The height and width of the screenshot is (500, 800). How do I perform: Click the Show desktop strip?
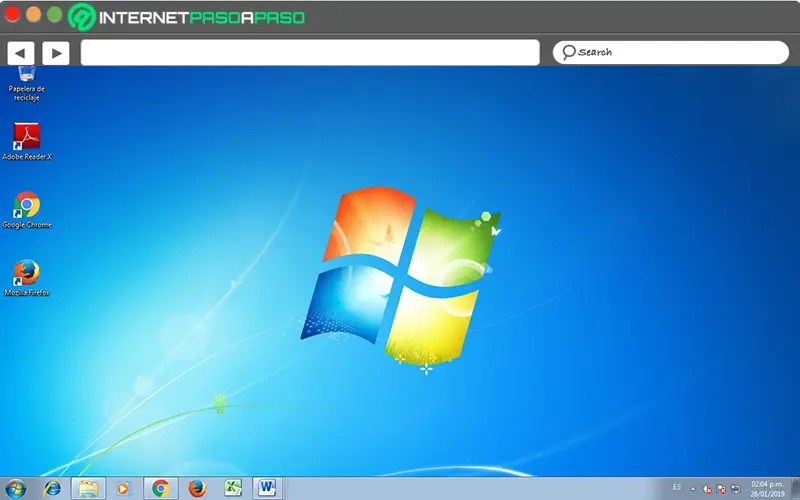coord(795,488)
